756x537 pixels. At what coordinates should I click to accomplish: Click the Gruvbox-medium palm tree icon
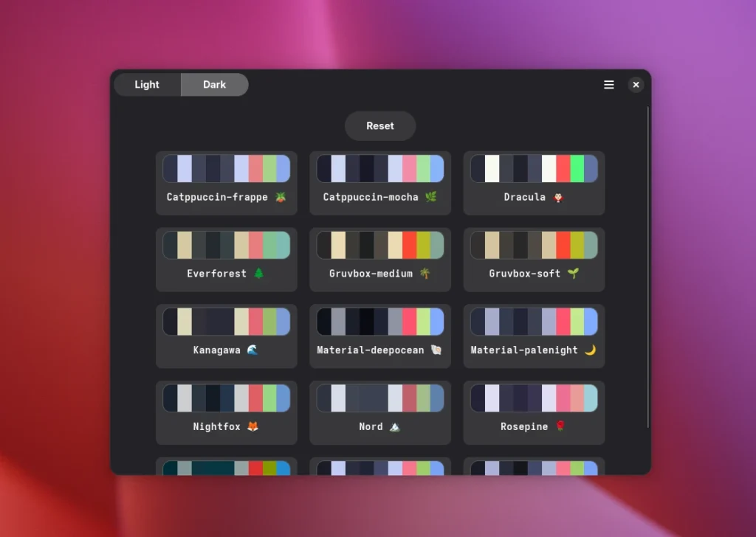pyautogui.click(x=425, y=274)
